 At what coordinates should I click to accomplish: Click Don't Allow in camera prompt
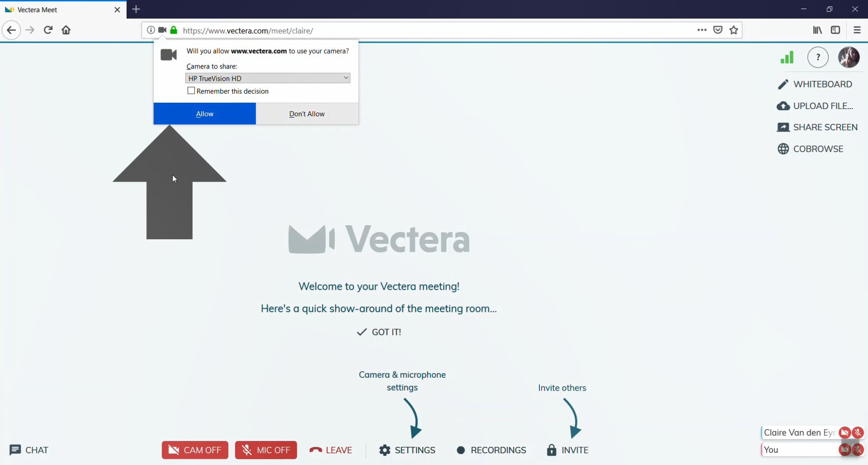coord(307,114)
